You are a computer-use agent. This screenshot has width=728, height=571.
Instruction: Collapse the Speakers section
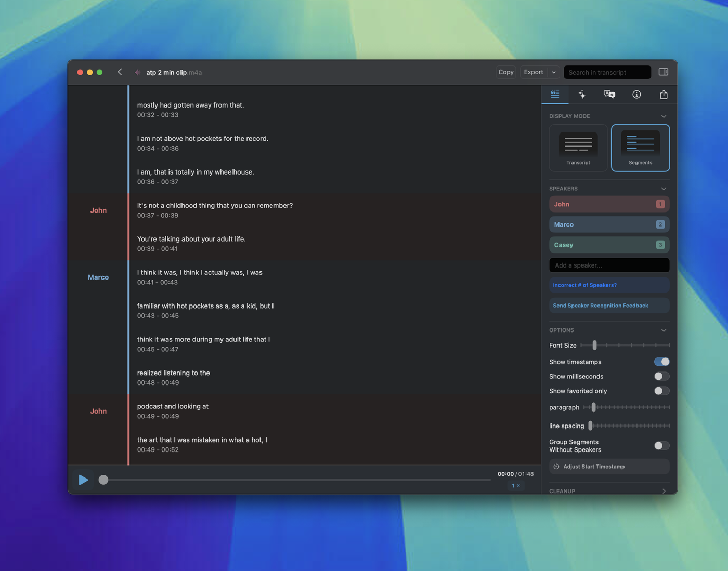coord(664,189)
